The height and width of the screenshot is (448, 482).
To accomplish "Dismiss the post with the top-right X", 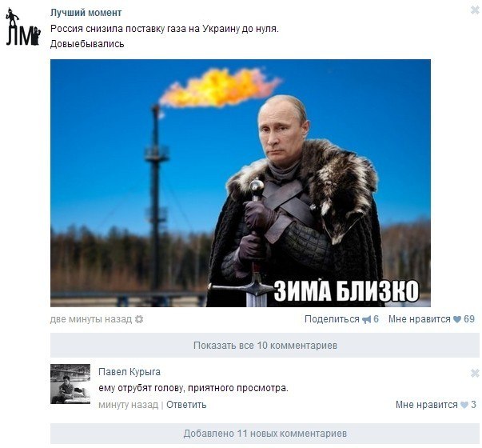I will coord(475,10).
